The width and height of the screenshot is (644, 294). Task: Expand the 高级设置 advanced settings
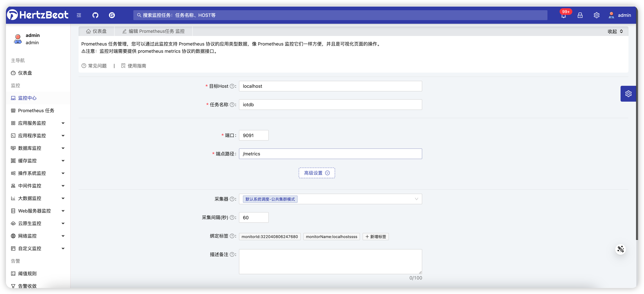tap(317, 173)
